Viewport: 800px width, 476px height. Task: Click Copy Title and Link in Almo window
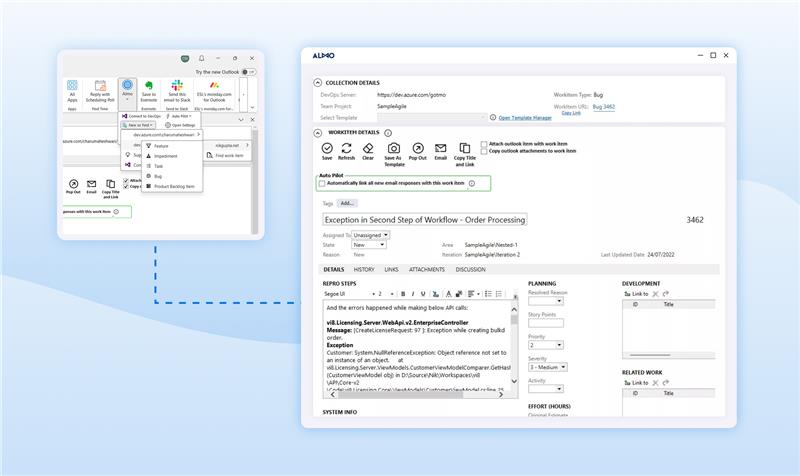coord(465,148)
